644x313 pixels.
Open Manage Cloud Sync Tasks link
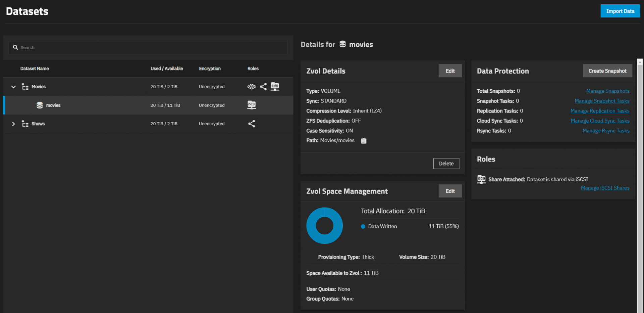[x=600, y=121]
